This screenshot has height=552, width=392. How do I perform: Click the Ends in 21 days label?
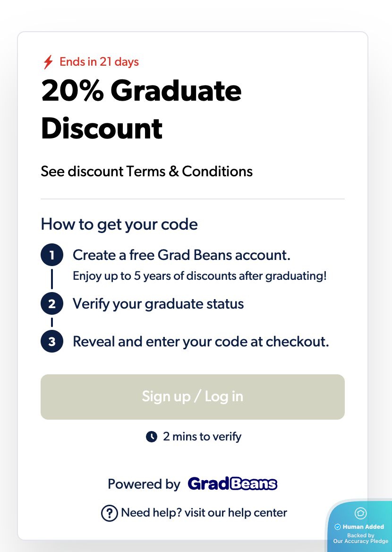[x=99, y=62]
